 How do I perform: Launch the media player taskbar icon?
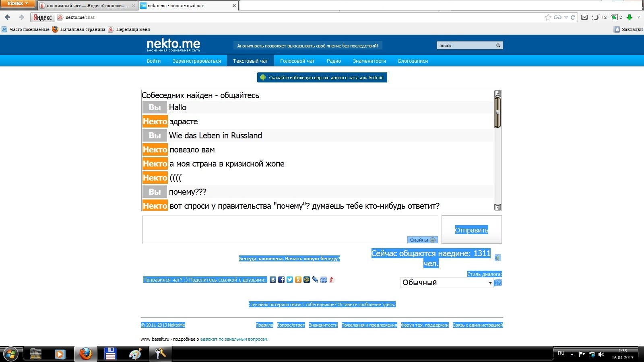point(60,354)
